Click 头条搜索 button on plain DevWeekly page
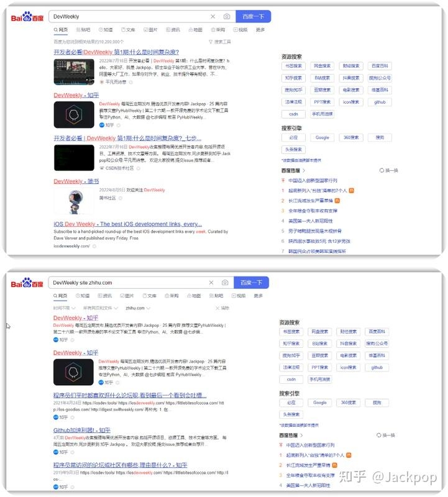 [294, 149]
